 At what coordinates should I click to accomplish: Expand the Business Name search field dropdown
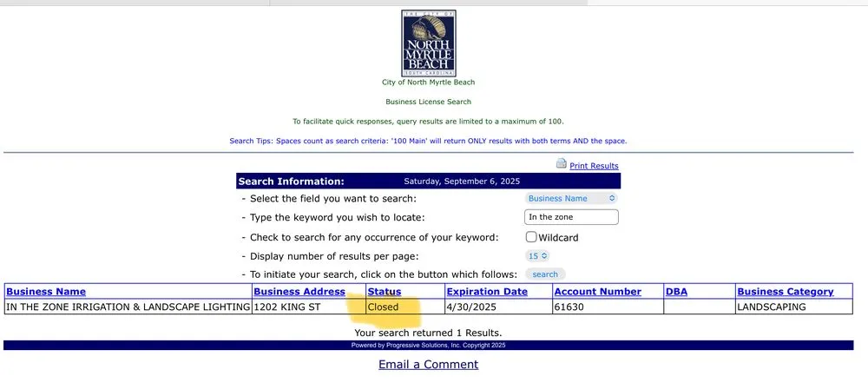(x=571, y=198)
